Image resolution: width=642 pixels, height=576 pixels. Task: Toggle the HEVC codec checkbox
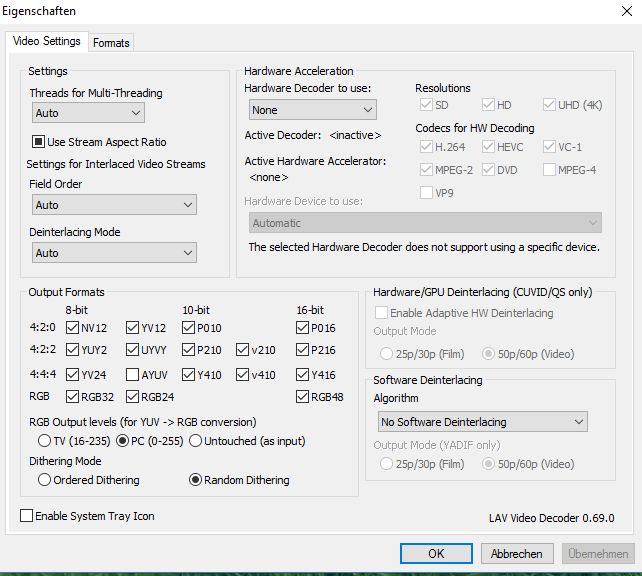point(488,147)
